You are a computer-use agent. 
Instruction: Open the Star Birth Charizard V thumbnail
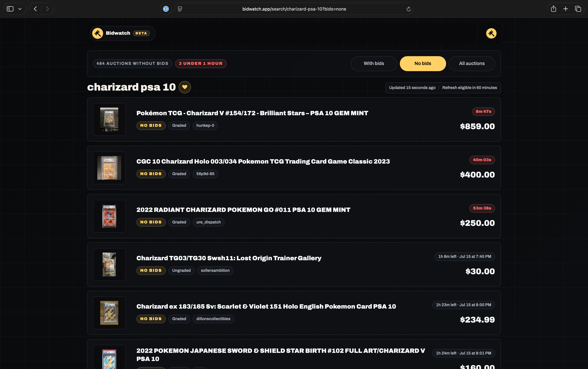109,357
